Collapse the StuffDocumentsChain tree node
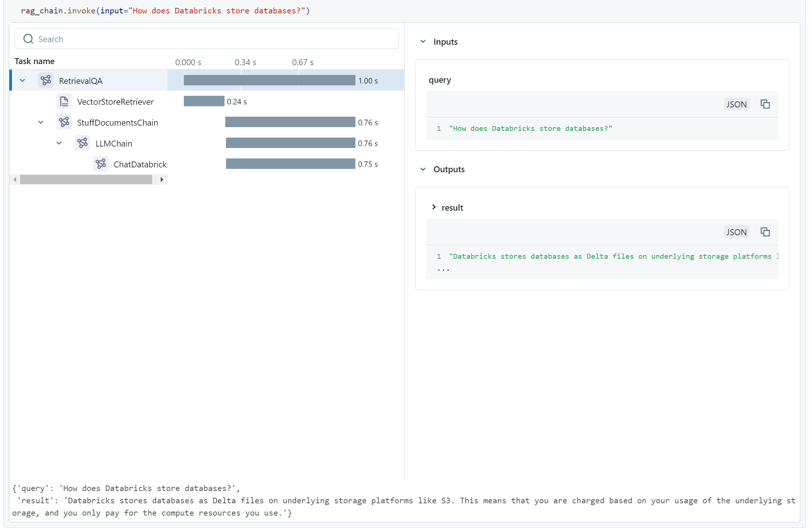Image resolution: width=810 pixels, height=532 pixels. 41,122
